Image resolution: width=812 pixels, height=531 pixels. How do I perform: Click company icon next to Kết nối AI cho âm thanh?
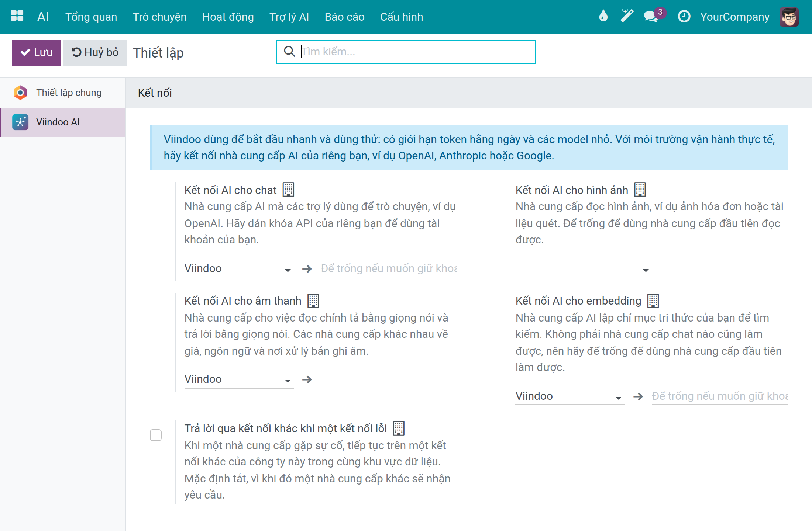(x=313, y=301)
